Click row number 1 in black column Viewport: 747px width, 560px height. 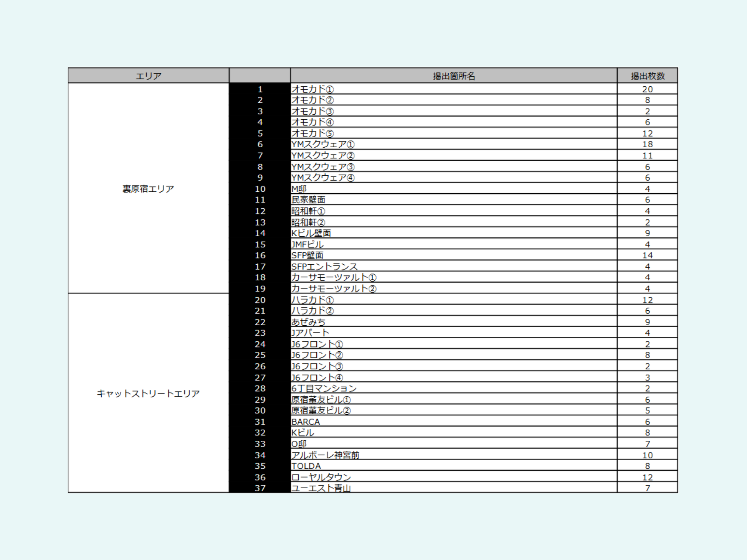260,89
